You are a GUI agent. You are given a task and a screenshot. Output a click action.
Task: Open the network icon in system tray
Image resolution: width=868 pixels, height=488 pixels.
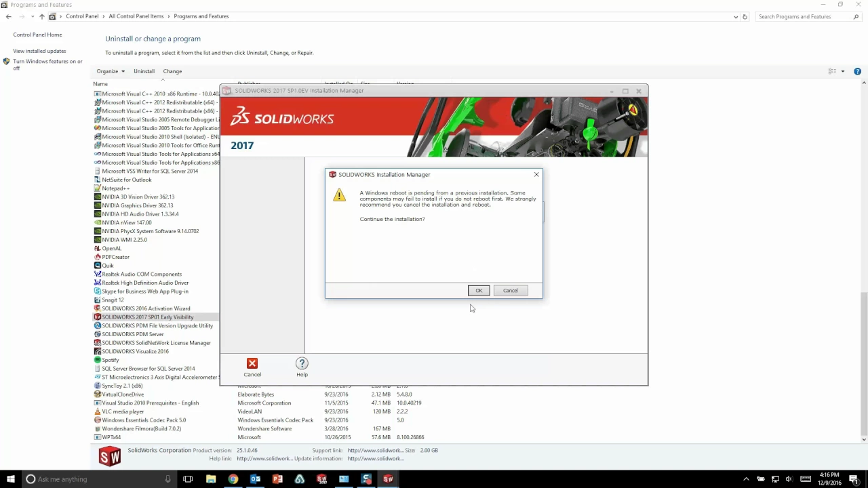(x=776, y=479)
